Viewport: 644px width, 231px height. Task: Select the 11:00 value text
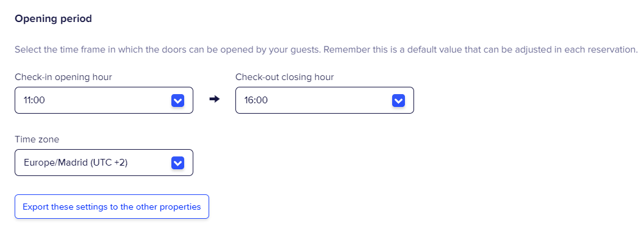point(35,100)
